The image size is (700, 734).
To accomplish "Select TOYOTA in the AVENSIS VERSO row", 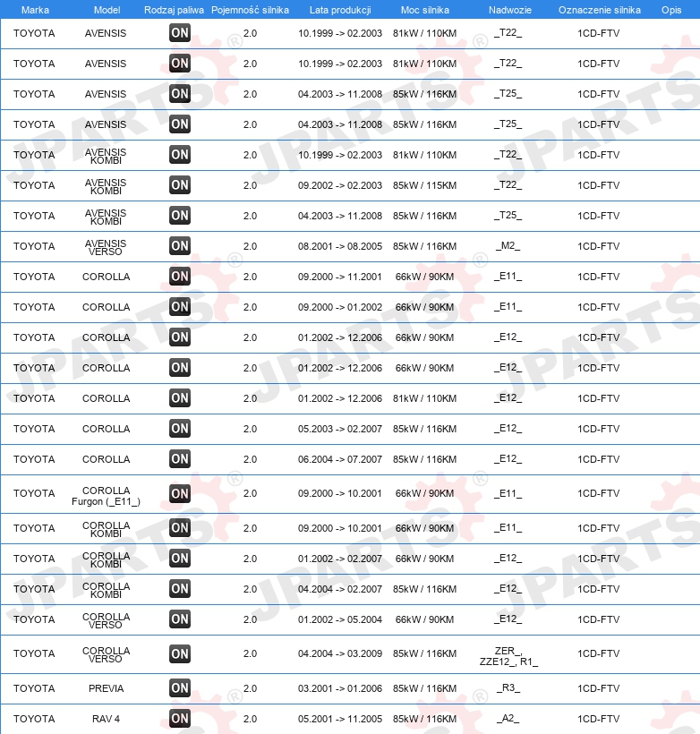I will [34, 246].
